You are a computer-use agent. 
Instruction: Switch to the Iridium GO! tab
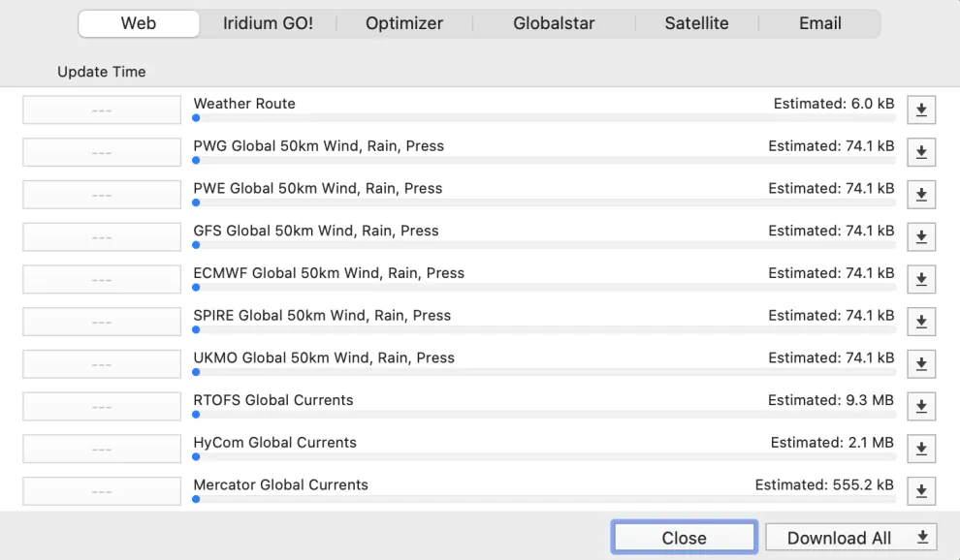[269, 23]
